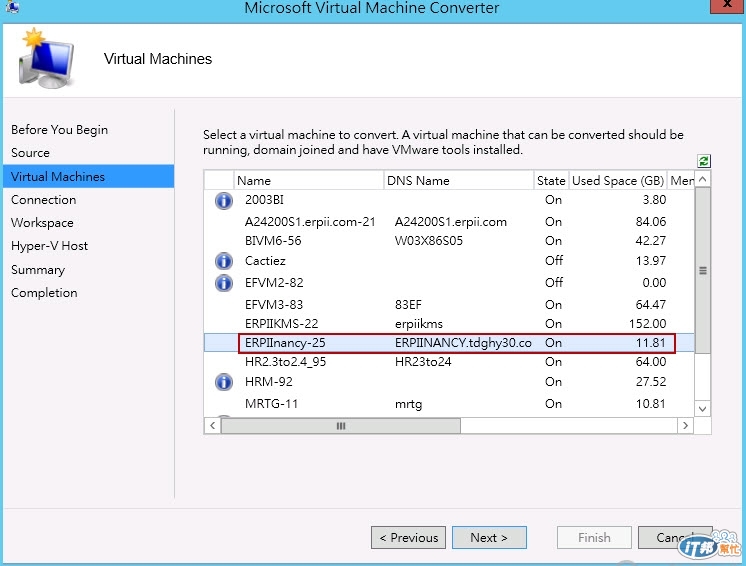Click the green refresh list icon
Image resolution: width=746 pixels, height=566 pixels.
point(704,161)
